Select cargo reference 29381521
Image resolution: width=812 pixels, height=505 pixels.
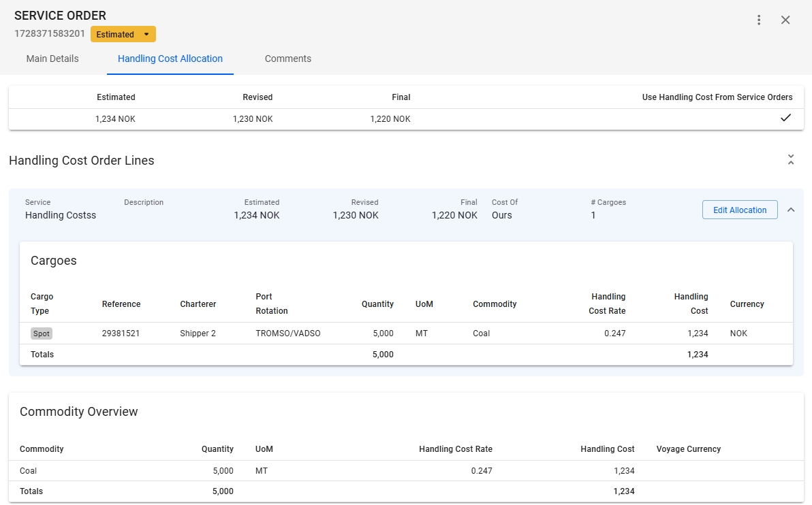pos(121,333)
